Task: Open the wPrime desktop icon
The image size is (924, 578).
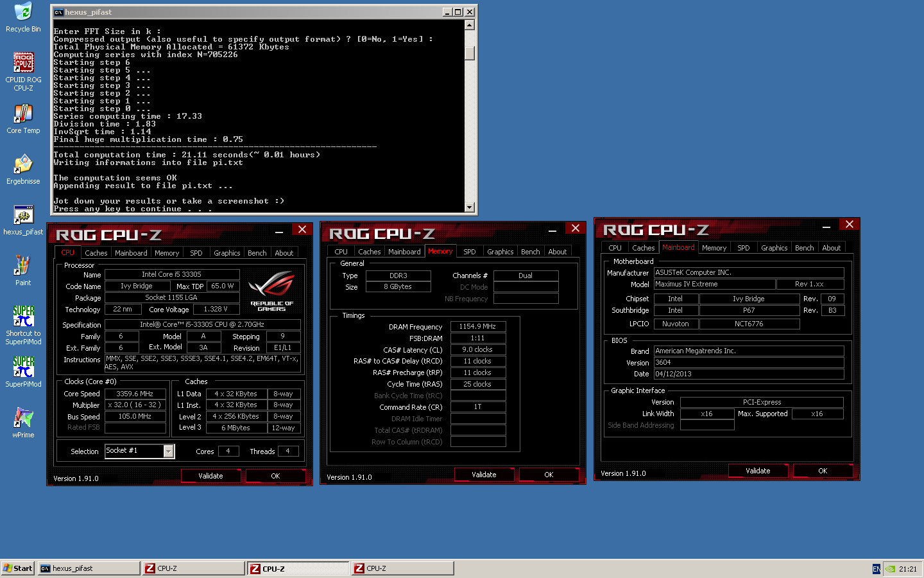Action: coord(23,423)
